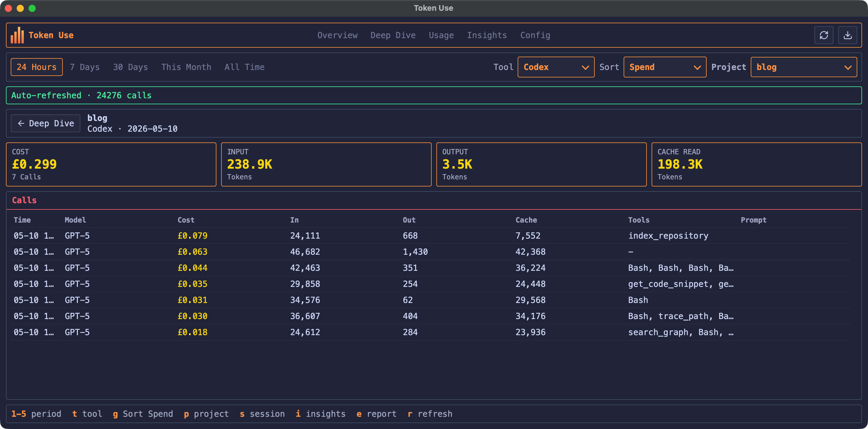Open the Deep Dive tab
The image size is (868, 429).
[x=393, y=35]
